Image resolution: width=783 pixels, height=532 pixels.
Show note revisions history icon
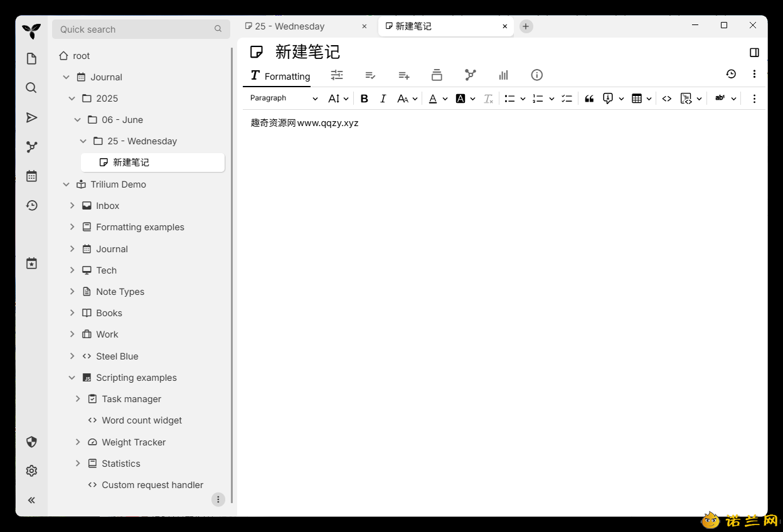click(731, 74)
